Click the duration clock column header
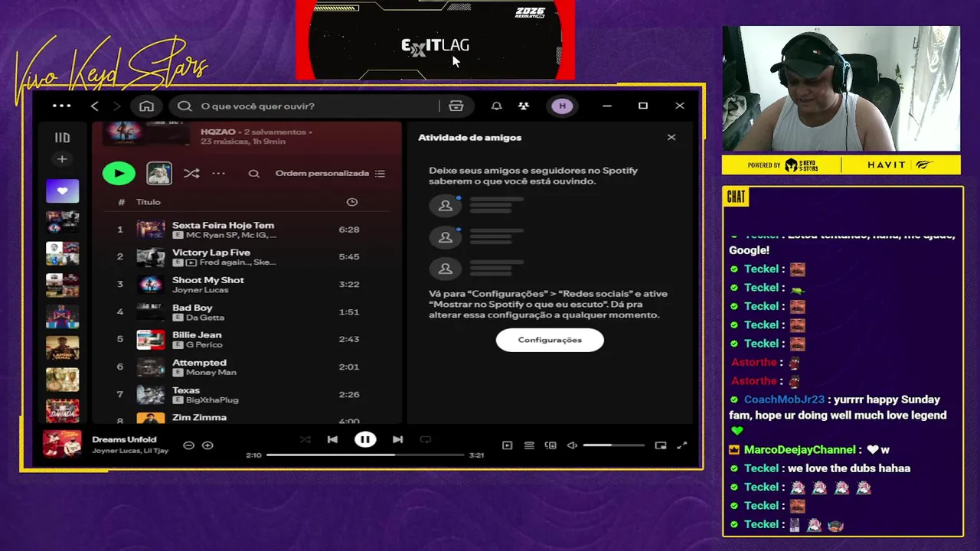 pyautogui.click(x=352, y=202)
